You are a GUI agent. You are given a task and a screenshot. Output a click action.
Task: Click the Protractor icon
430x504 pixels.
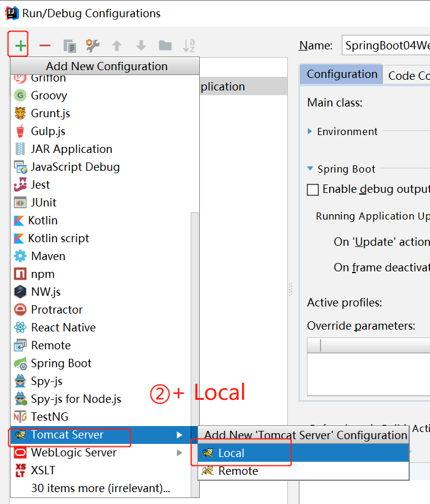coord(20,310)
